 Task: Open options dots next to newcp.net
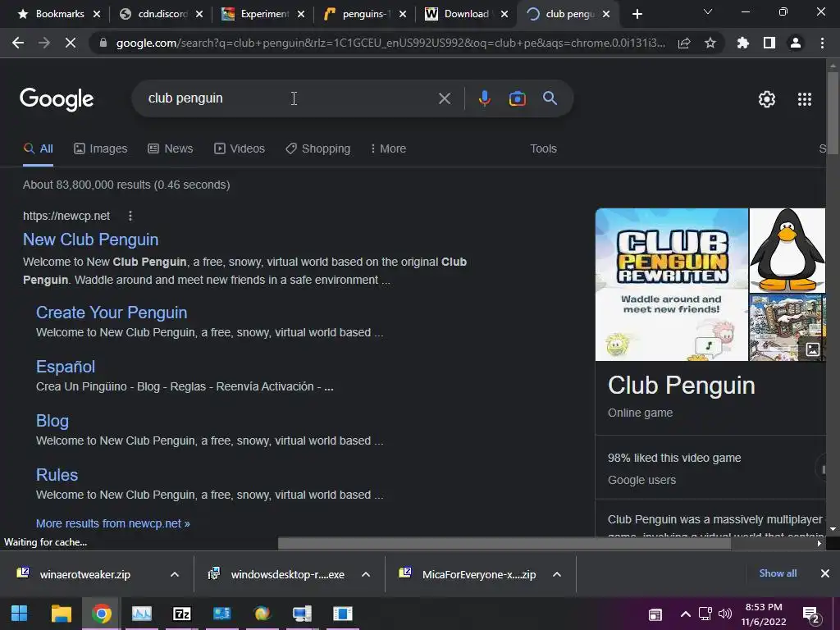coord(130,216)
